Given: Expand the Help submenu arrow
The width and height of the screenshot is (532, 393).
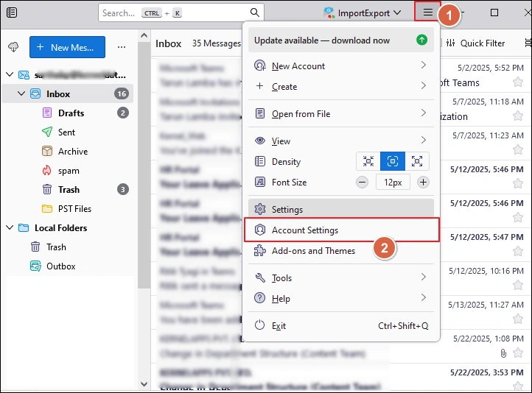Looking at the screenshot, I should click(423, 298).
